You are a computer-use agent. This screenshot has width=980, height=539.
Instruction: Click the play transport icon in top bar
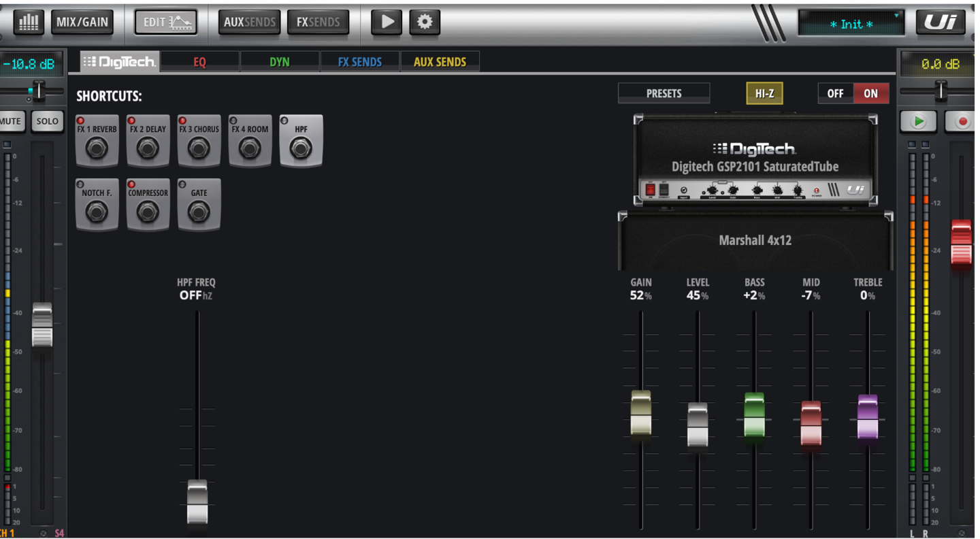[x=387, y=22]
